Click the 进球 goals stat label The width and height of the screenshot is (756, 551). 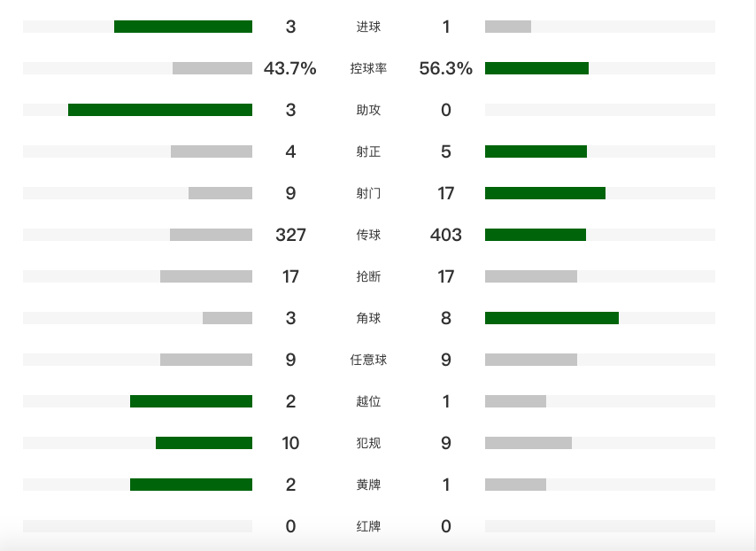coord(368,27)
